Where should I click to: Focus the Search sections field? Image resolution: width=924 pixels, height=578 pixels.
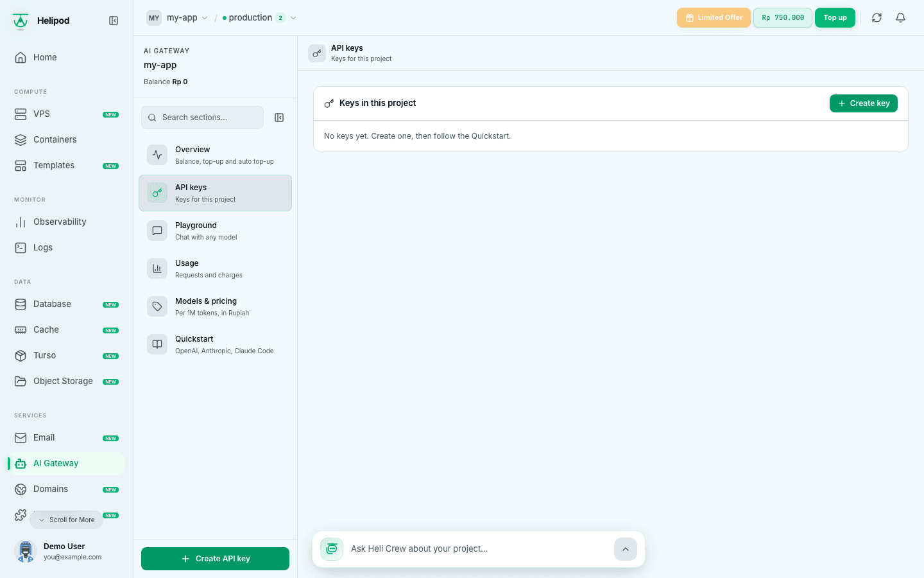202,118
